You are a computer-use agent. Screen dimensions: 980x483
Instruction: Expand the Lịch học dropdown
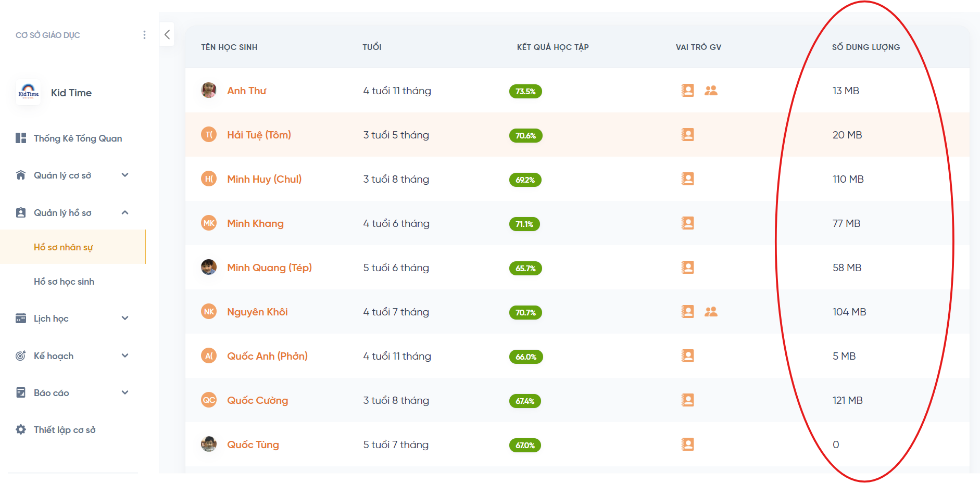(x=125, y=319)
